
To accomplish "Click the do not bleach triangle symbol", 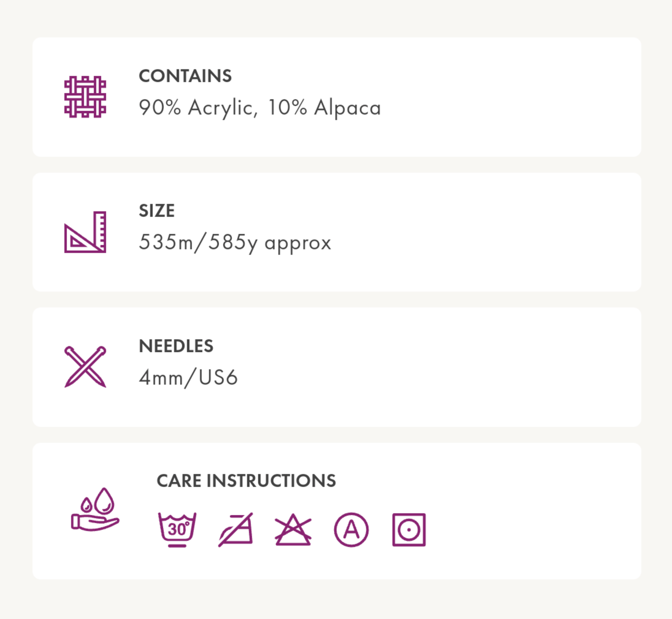I will [293, 530].
